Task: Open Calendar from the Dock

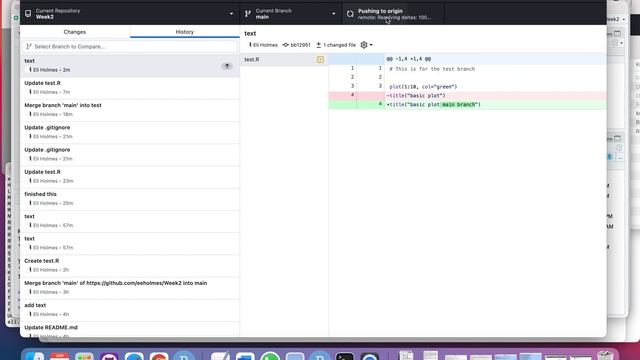Action: click(60, 357)
